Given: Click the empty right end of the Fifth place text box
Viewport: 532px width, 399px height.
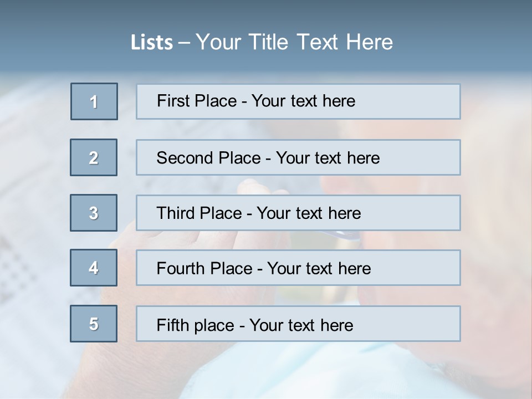Looking at the screenshot, I should [x=421, y=324].
